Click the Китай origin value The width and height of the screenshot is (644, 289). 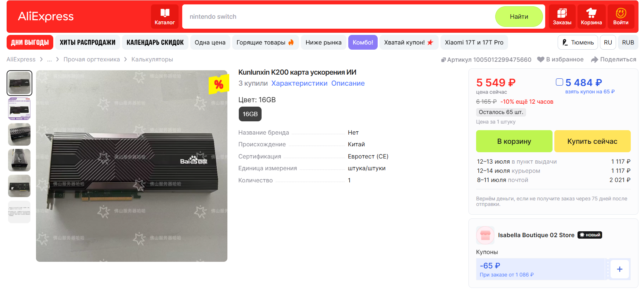(356, 144)
